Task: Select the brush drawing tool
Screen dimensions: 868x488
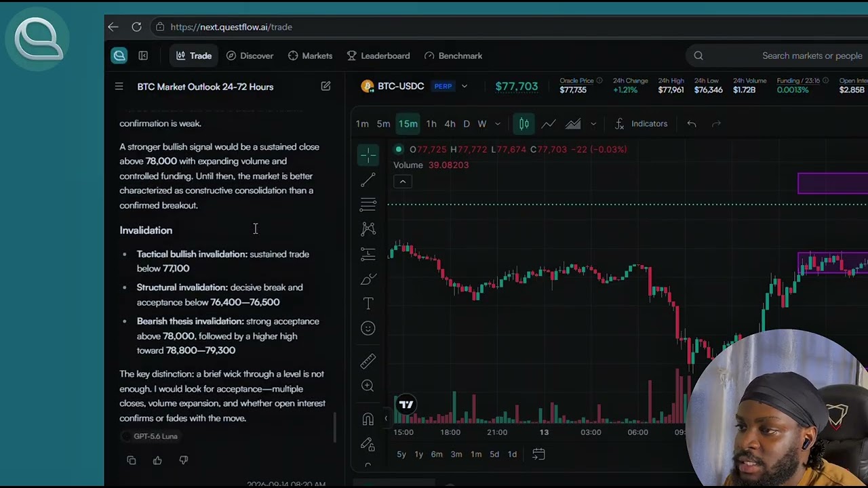Action: point(368,279)
